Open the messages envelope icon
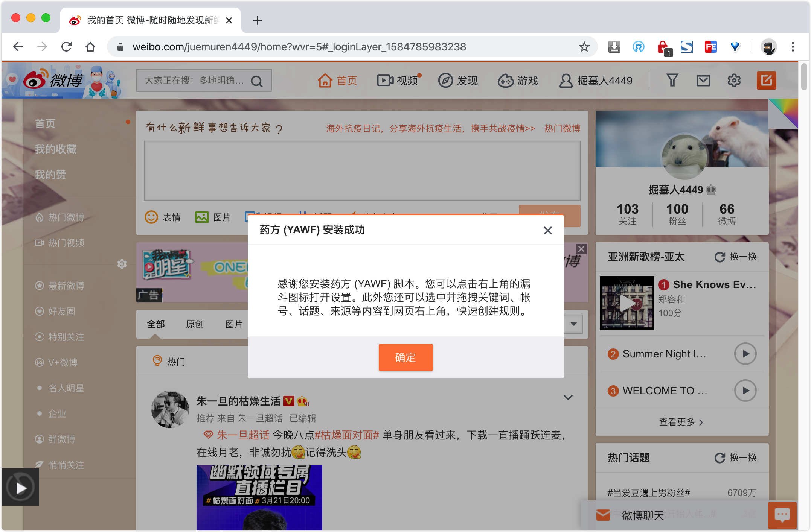The width and height of the screenshot is (811, 532). [x=703, y=80]
